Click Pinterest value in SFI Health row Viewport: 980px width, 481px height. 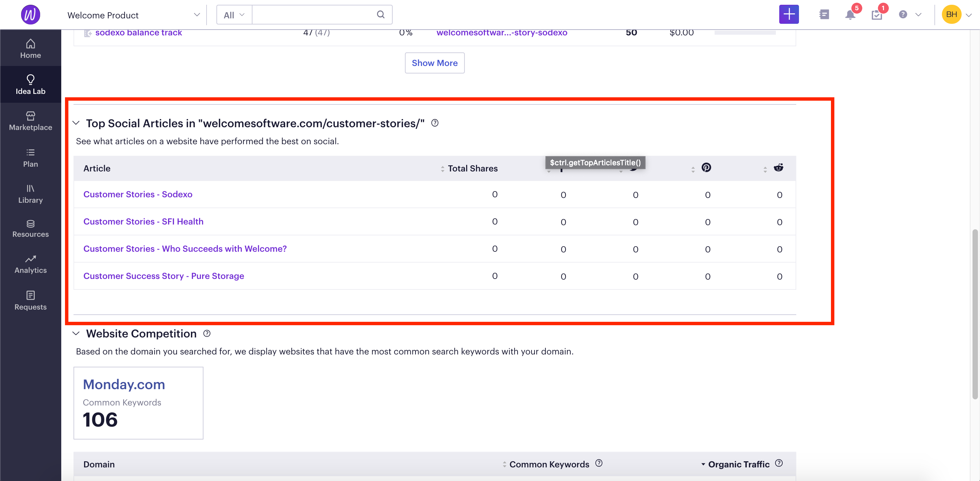click(708, 222)
